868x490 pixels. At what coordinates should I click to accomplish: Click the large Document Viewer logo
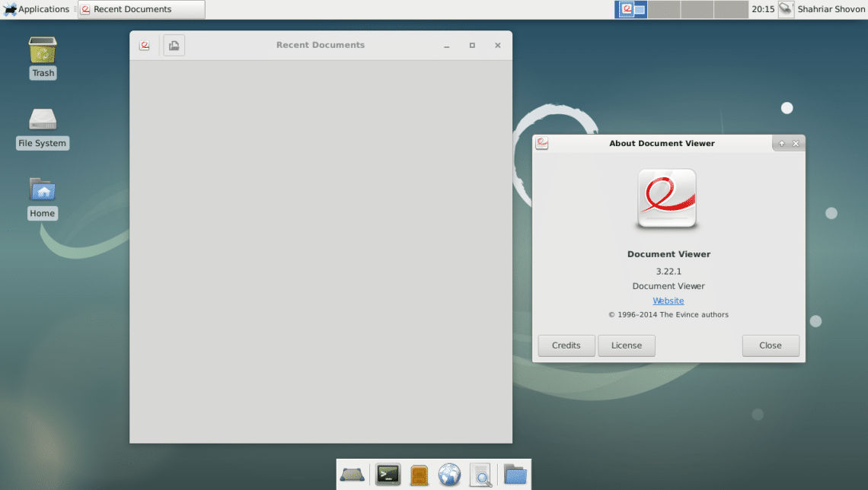[x=667, y=199]
